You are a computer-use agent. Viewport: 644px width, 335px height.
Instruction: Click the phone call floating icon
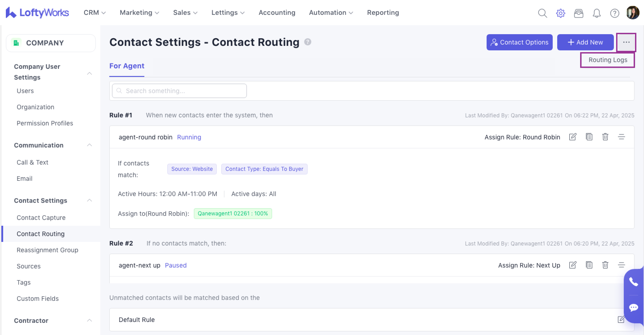click(x=633, y=282)
